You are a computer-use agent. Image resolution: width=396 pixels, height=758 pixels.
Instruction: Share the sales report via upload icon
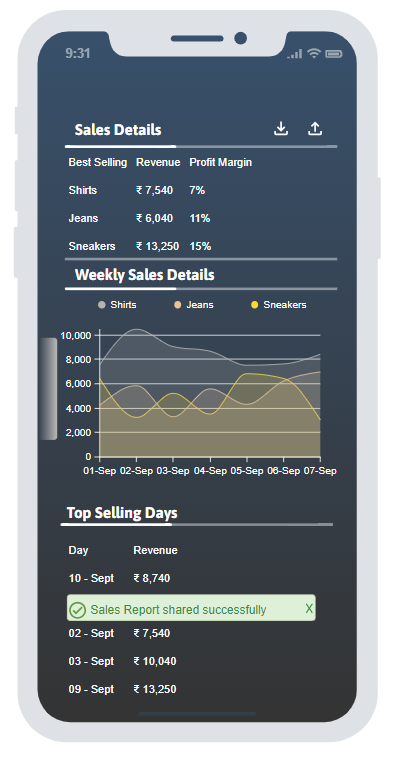[315, 129]
